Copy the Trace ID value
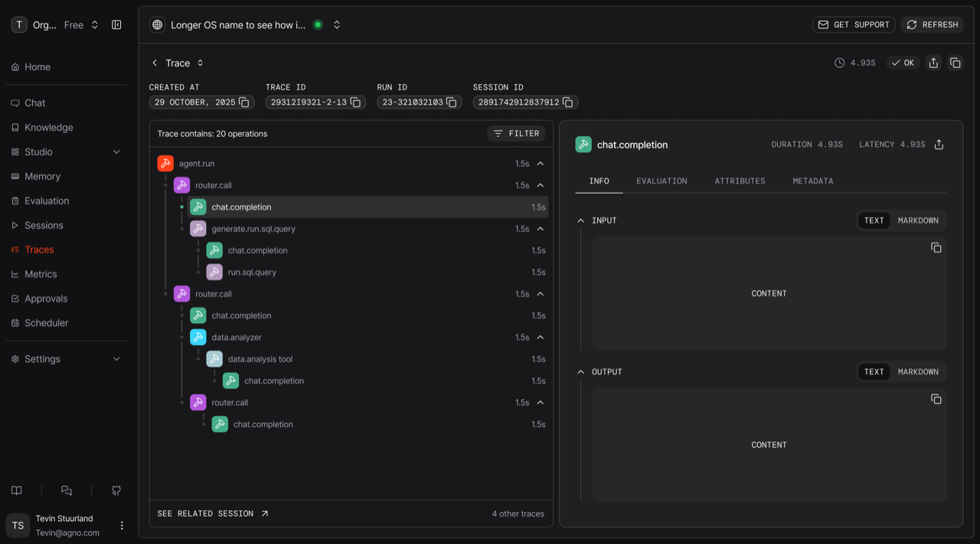 (x=356, y=102)
